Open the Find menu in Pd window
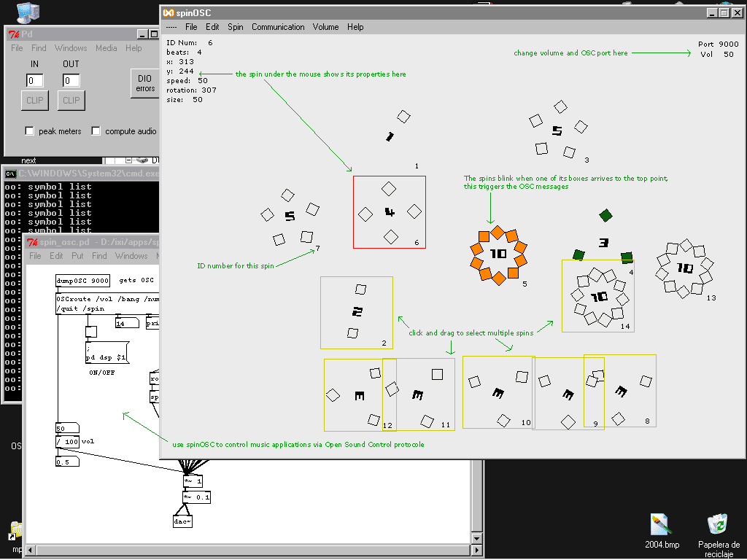 (39, 48)
